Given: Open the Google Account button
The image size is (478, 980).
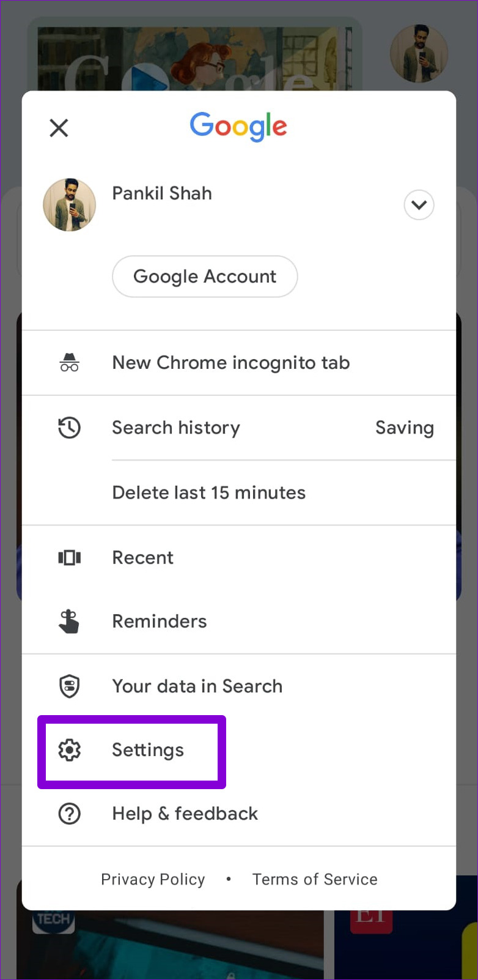Looking at the screenshot, I should (x=205, y=277).
